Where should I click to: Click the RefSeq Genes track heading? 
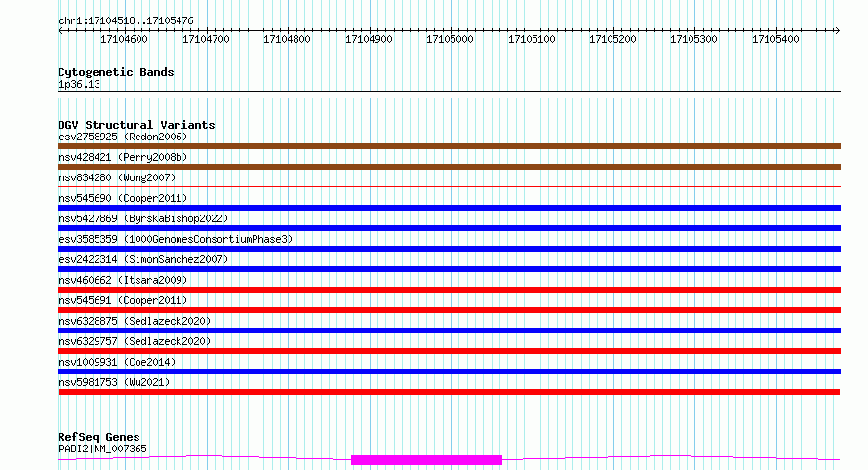[99, 437]
